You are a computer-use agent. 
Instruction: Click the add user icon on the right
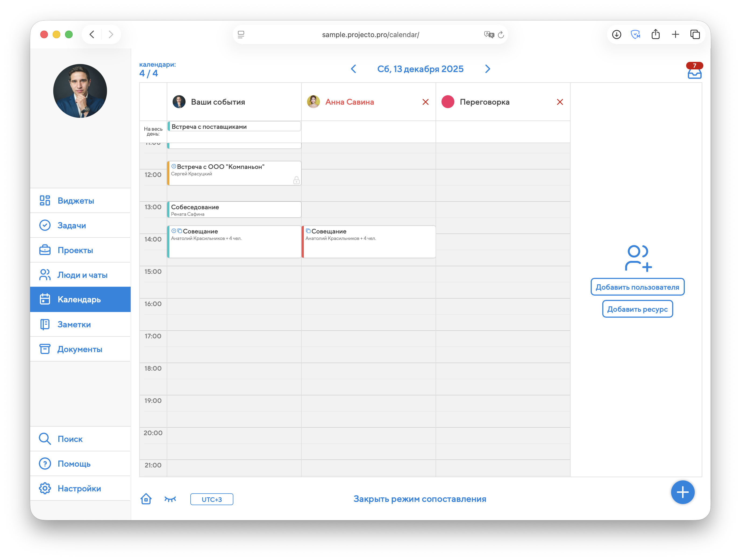[638, 258]
